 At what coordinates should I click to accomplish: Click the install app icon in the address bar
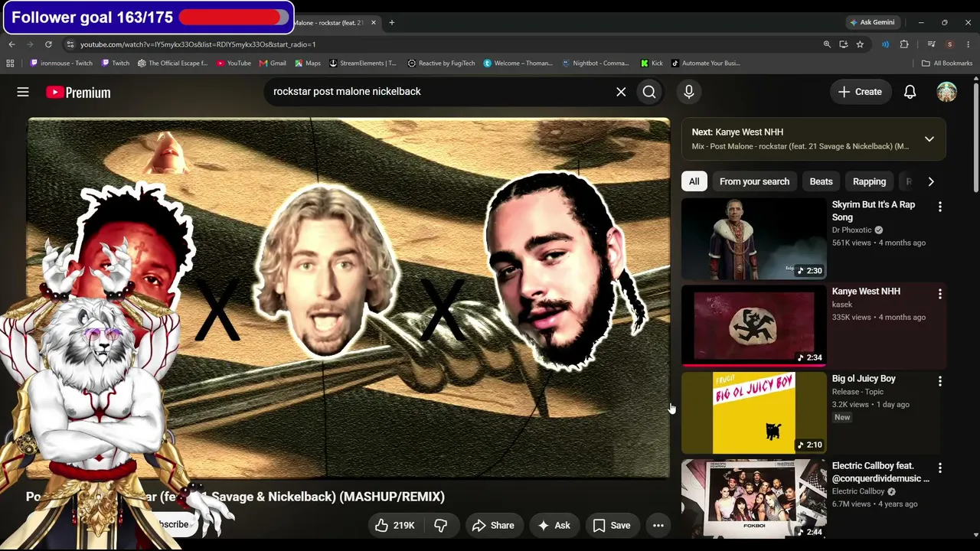point(843,44)
